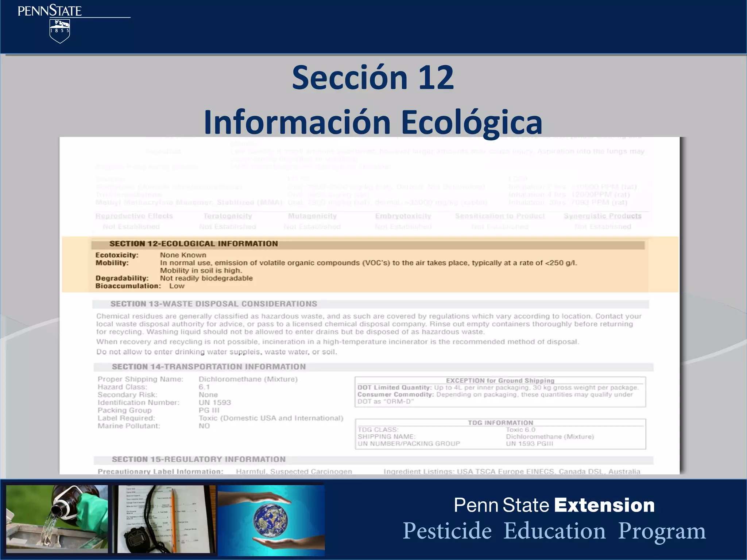The height and width of the screenshot is (560, 747).
Task: Click the TDG INFORMATION box header
Action: [500, 423]
